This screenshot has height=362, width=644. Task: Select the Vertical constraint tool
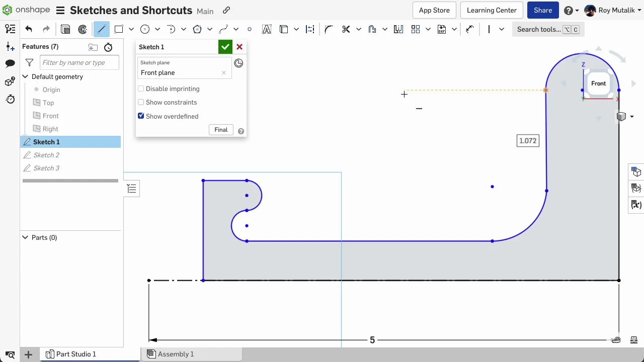[x=489, y=29]
